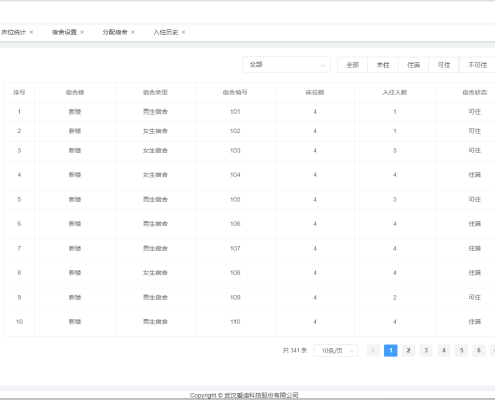Close the 分配宿舍 tab
This screenshot has width=495, height=400.
tap(133, 32)
